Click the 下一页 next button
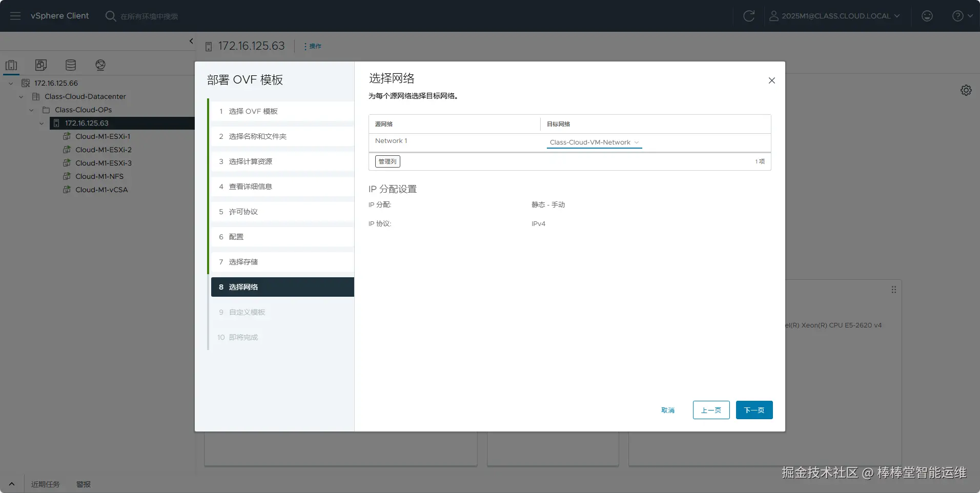980x493 pixels. pos(754,410)
